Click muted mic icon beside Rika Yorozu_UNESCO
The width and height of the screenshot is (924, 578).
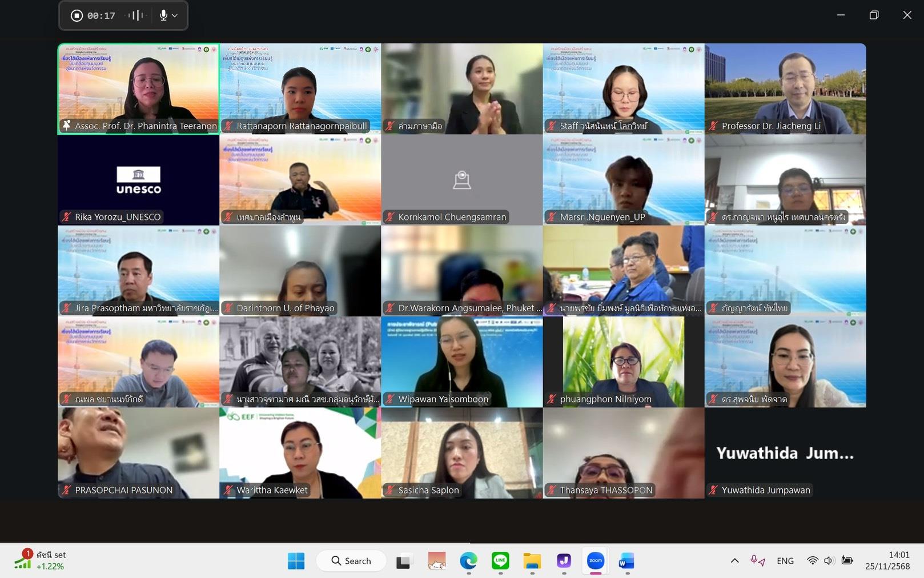[x=67, y=217]
